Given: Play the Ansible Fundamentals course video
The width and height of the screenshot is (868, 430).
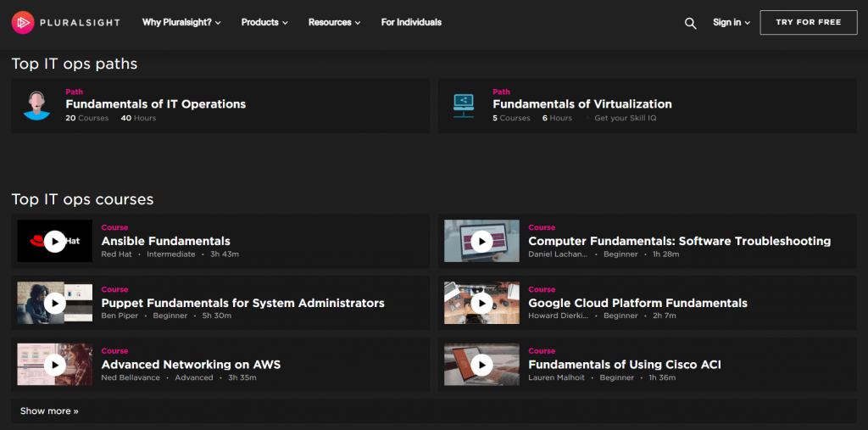Looking at the screenshot, I should point(54,242).
